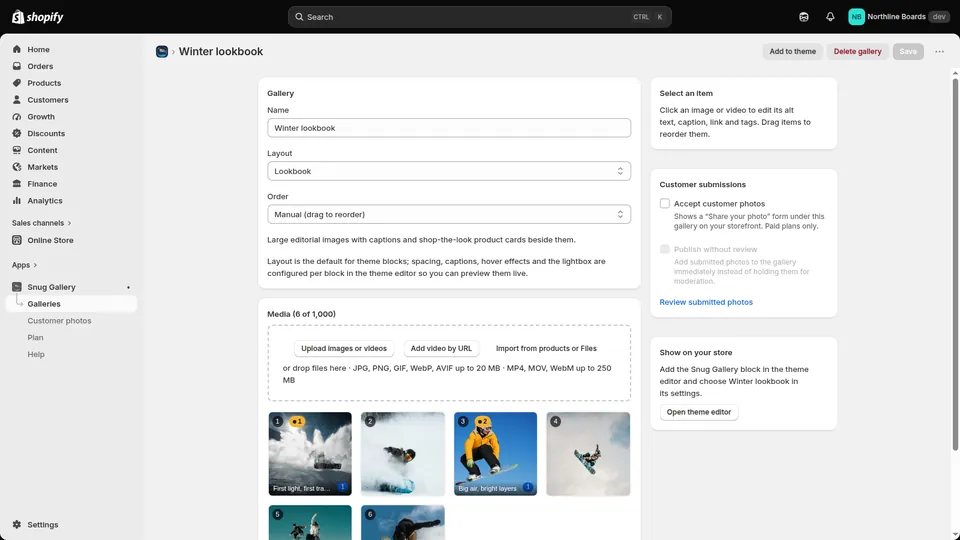
Task: Click the page vertical scrollbar
Action: pyautogui.click(x=955, y=264)
